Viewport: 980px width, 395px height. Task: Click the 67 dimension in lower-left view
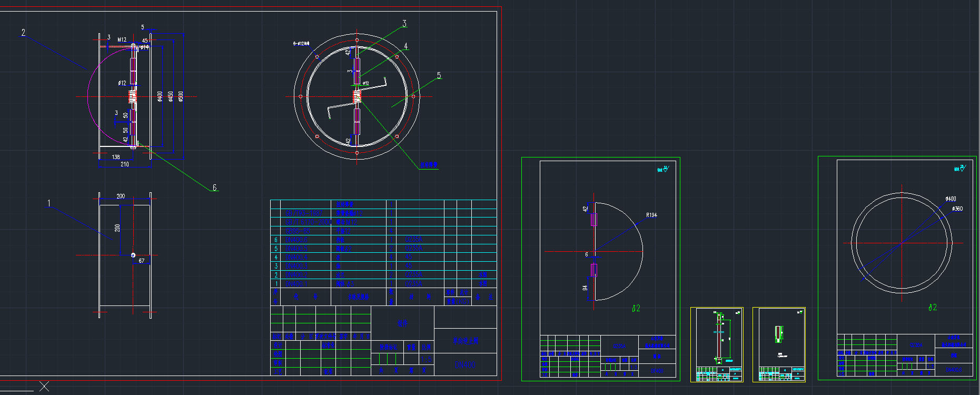[141, 261]
